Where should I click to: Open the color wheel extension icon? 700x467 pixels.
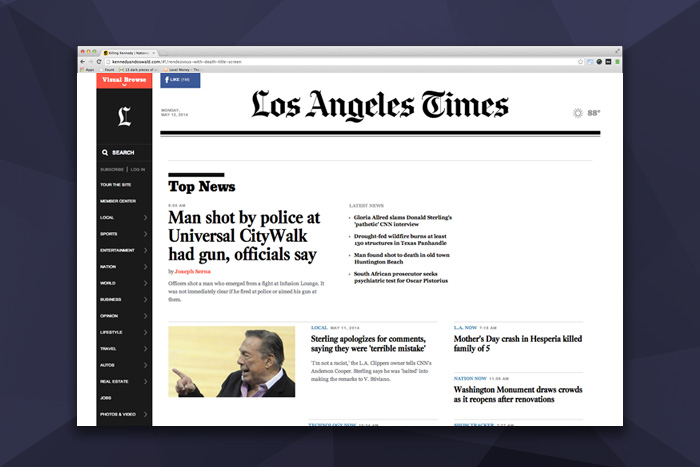599,62
